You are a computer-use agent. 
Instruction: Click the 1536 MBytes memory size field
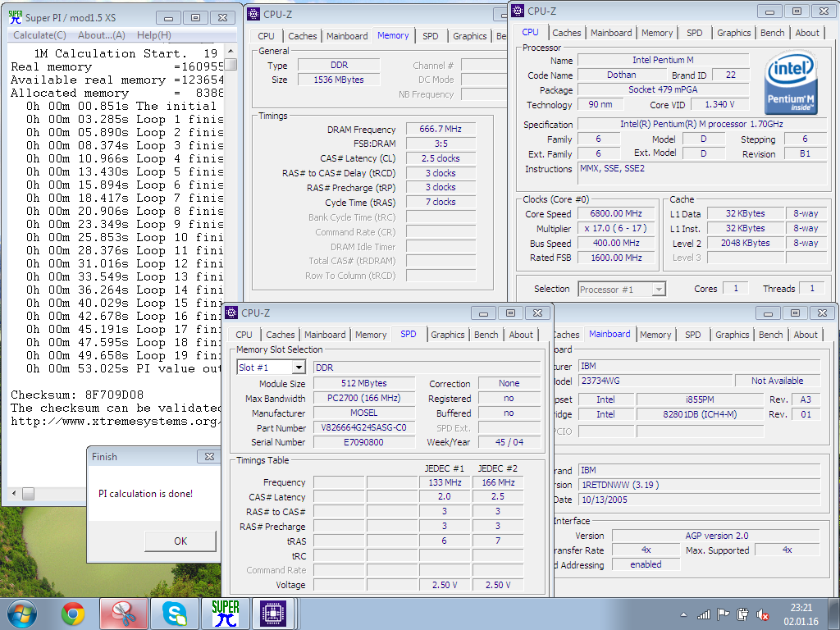tap(339, 80)
